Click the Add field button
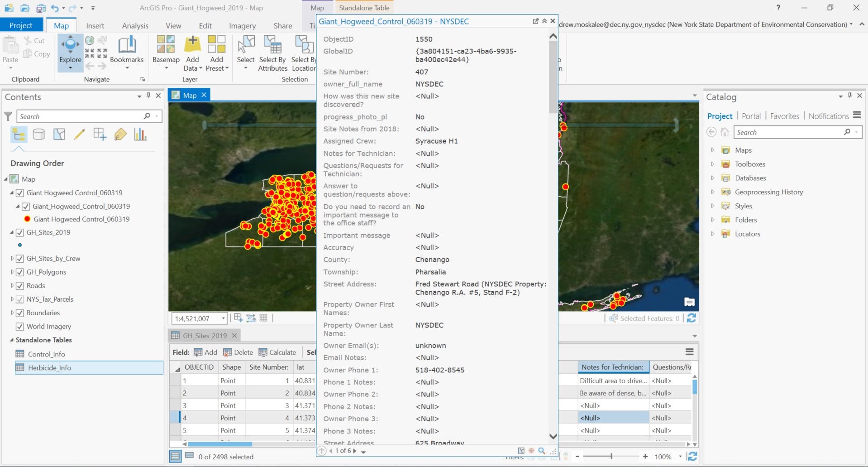This screenshot has width=868, height=467. point(205,352)
